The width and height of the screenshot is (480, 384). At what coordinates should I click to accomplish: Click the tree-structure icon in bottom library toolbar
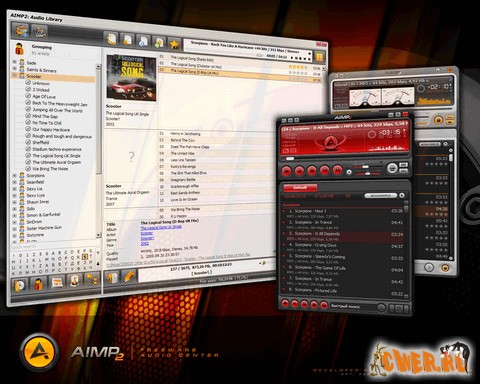[x=92, y=279]
